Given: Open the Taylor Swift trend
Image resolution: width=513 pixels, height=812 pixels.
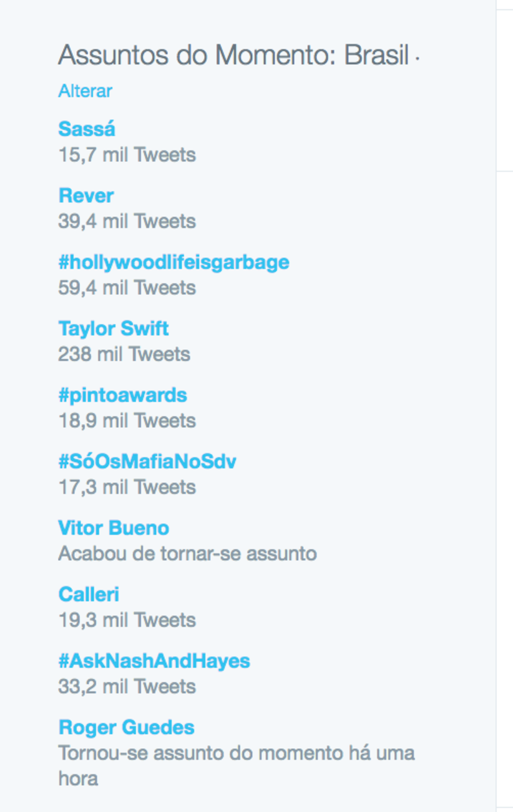Looking at the screenshot, I should point(114,329).
